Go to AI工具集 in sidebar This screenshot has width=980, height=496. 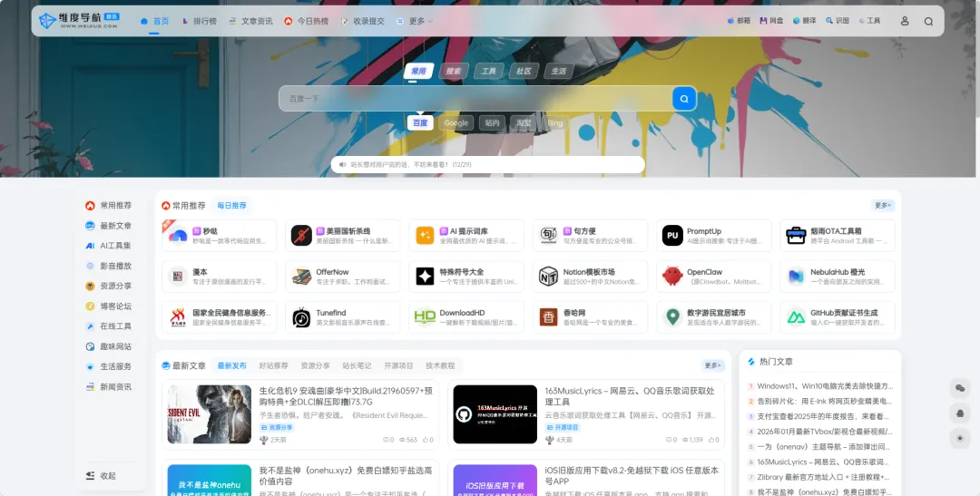coord(108,246)
